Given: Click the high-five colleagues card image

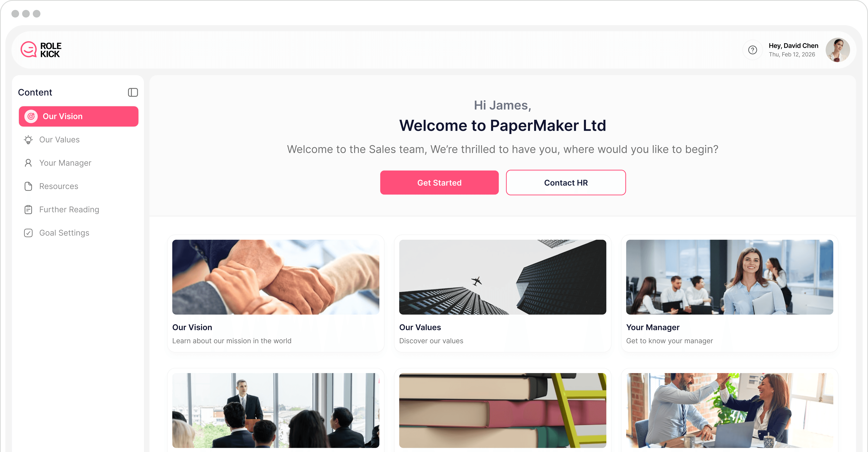Looking at the screenshot, I should (x=730, y=410).
